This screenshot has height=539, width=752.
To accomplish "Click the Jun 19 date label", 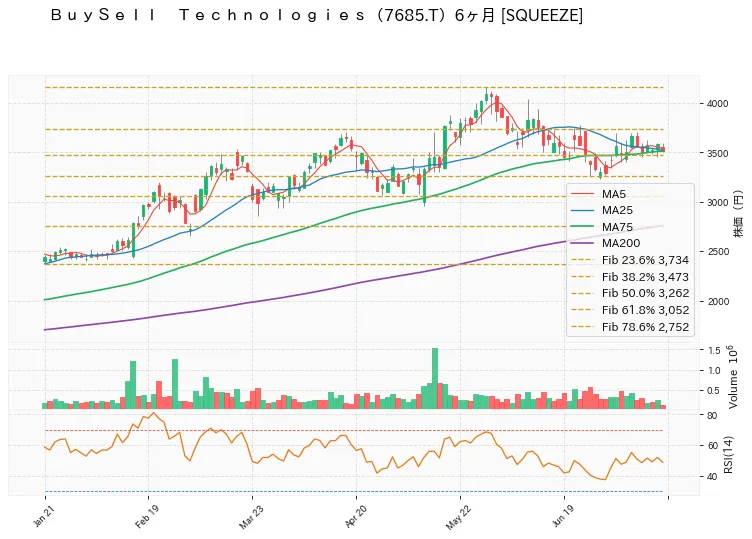I will pos(563,516).
